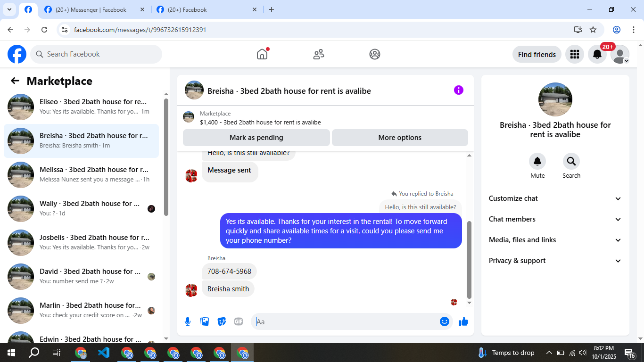
Task: View site information icon in address bar
Action: [x=65, y=30]
